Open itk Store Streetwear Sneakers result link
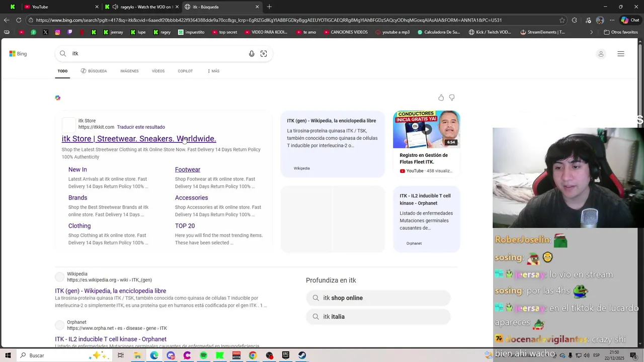The width and height of the screenshot is (644, 362). [x=139, y=139]
